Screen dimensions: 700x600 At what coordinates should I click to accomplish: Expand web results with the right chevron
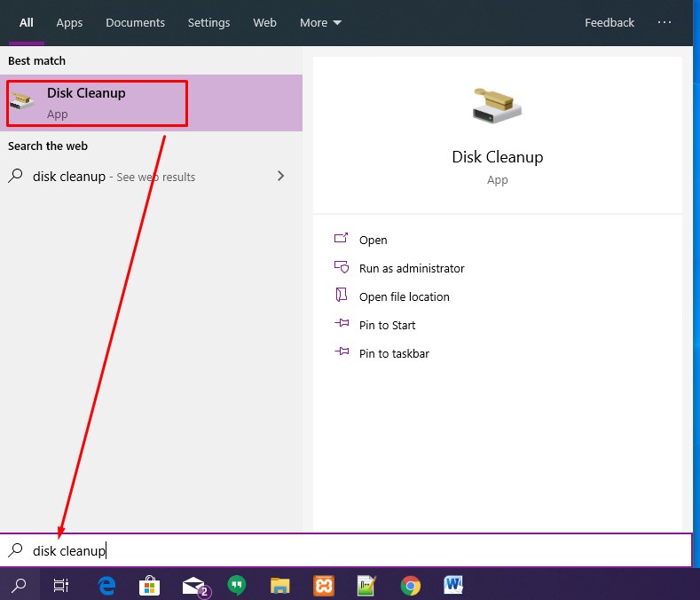pos(280,176)
